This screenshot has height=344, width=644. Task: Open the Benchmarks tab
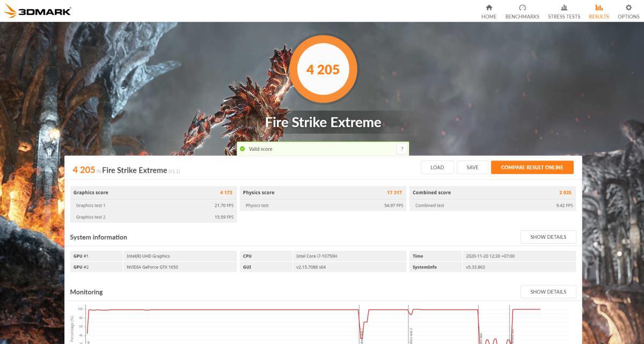(x=522, y=11)
